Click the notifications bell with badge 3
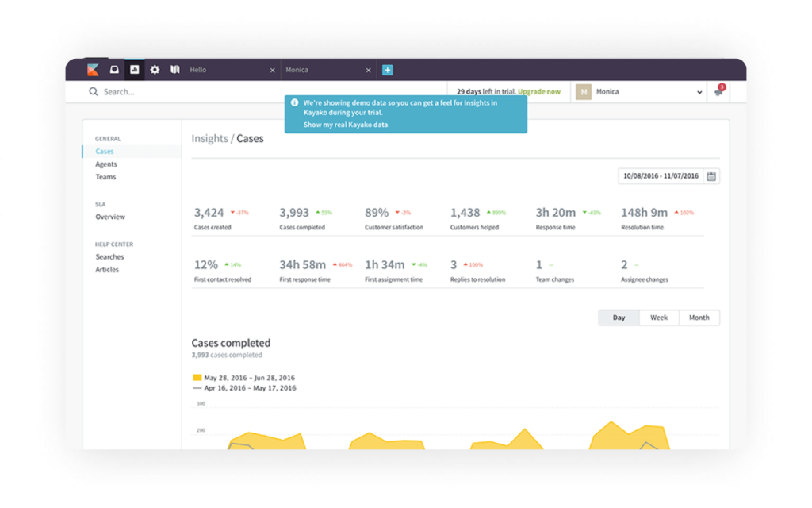 tap(718, 92)
